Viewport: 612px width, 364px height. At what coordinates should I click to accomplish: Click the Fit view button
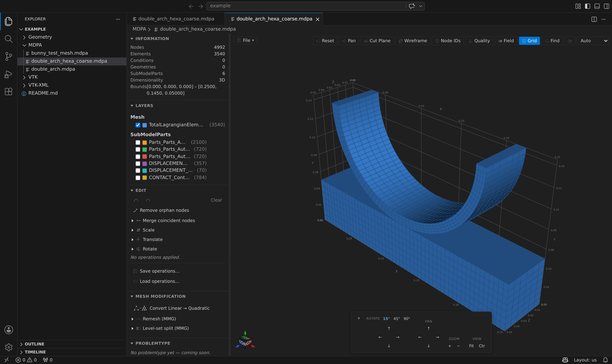click(471, 346)
